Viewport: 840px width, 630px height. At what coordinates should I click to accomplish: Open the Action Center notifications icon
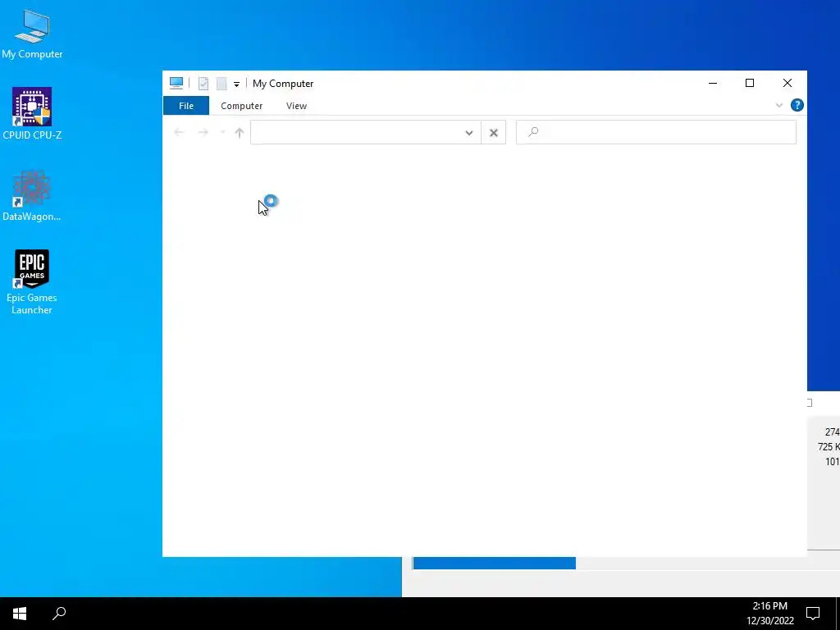[813, 614]
